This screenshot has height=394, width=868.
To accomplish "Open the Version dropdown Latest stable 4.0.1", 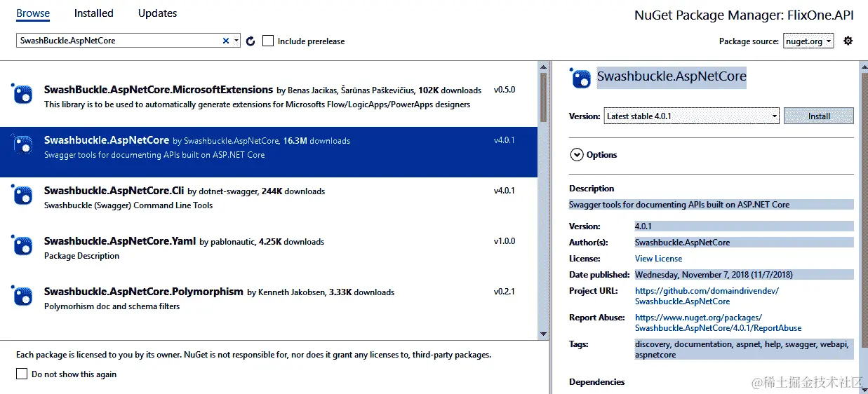I will point(691,116).
